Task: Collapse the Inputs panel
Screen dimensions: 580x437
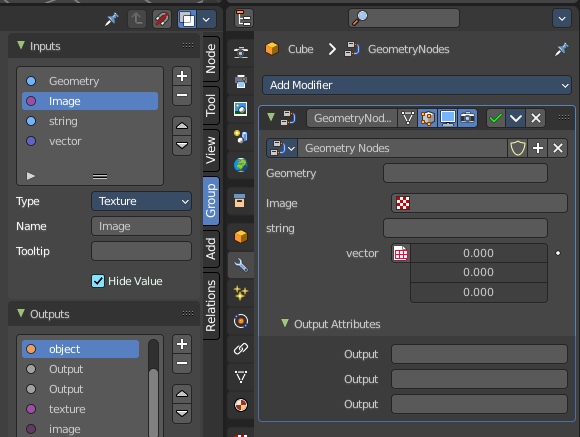Action: point(21,46)
